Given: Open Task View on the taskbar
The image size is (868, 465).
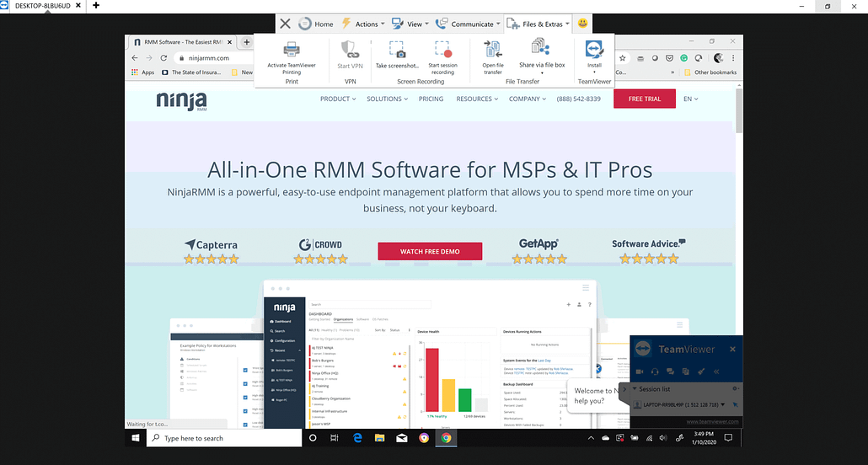Looking at the screenshot, I should 335,438.
